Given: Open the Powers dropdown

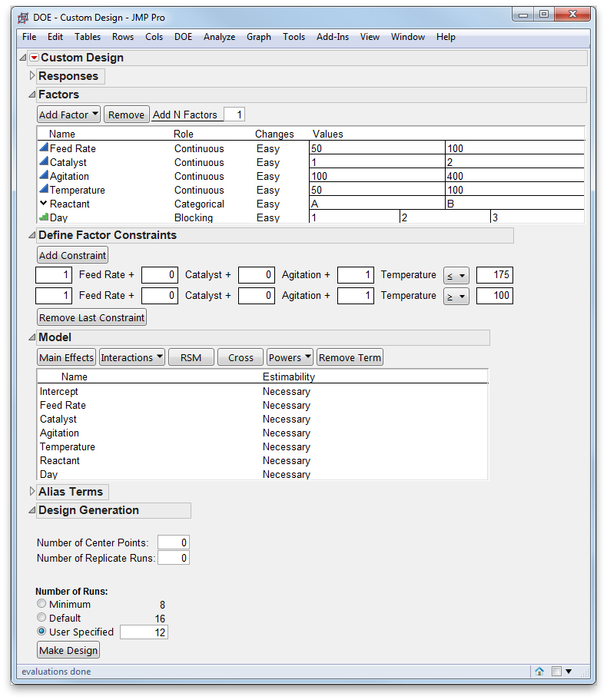Looking at the screenshot, I should (x=290, y=357).
